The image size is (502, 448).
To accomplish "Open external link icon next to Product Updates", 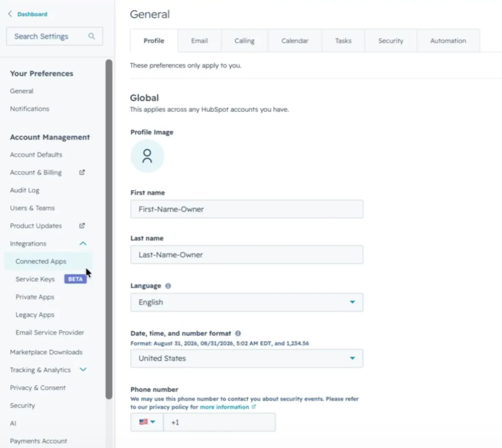I will click(82, 226).
